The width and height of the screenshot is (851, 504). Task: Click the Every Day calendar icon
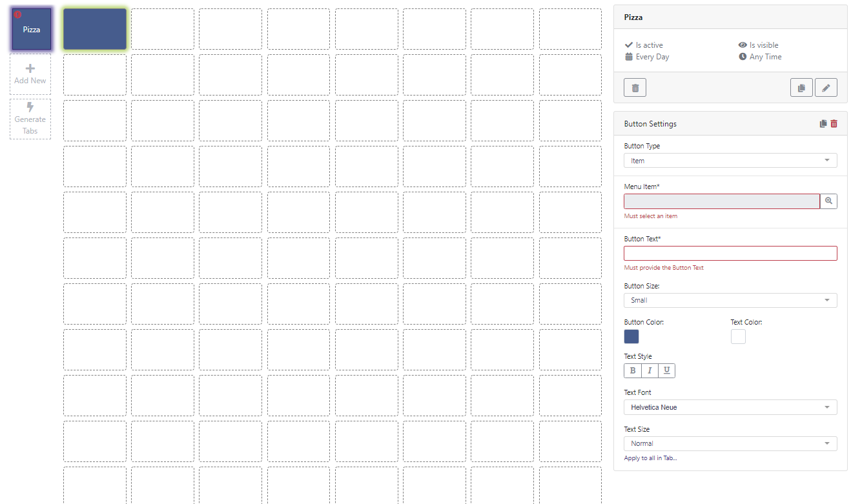[628, 57]
